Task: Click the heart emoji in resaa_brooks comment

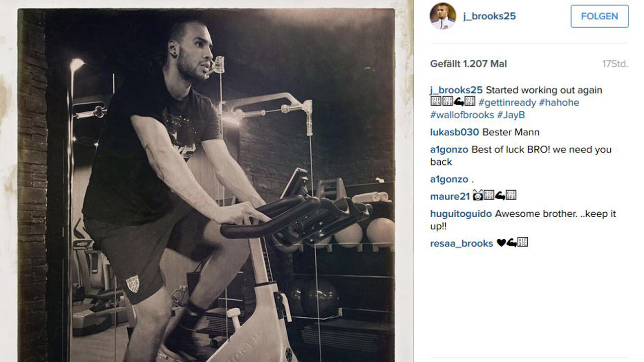Action: tap(501, 243)
